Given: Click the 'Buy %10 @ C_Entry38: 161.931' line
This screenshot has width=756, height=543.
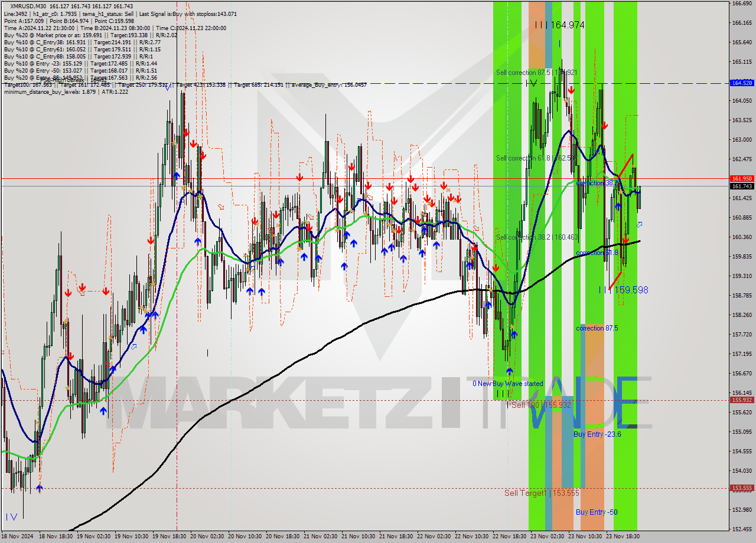Looking at the screenshot, I should coord(82,42).
